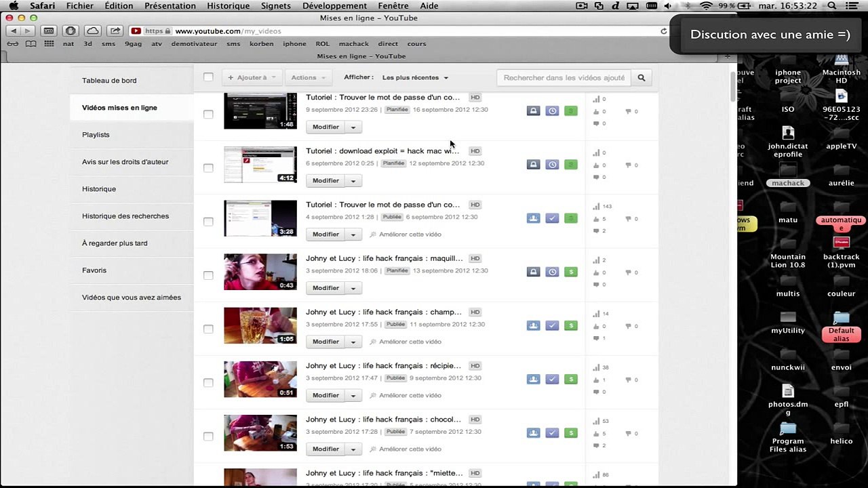Tick the checkbox for the récipie video

pyautogui.click(x=208, y=382)
